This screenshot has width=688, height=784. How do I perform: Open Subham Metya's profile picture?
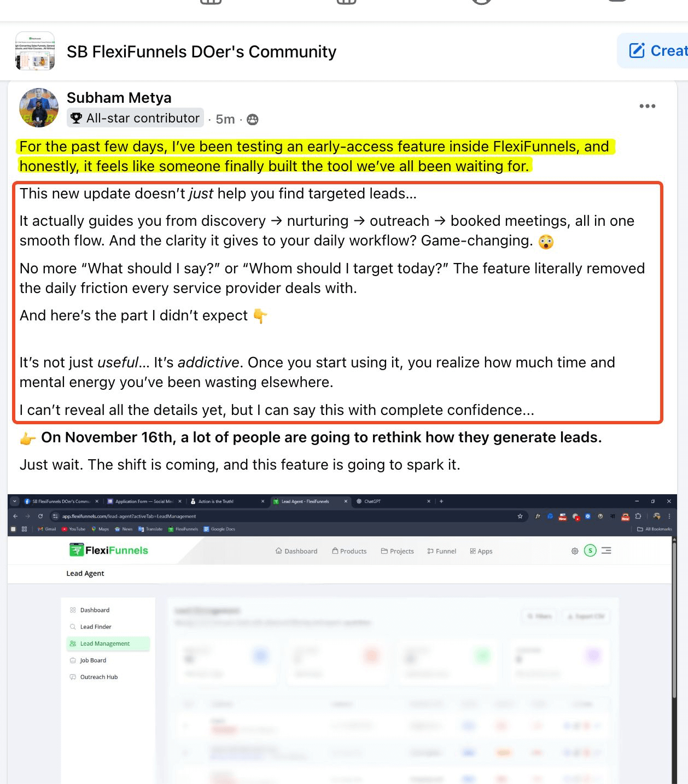[x=39, y=108]
